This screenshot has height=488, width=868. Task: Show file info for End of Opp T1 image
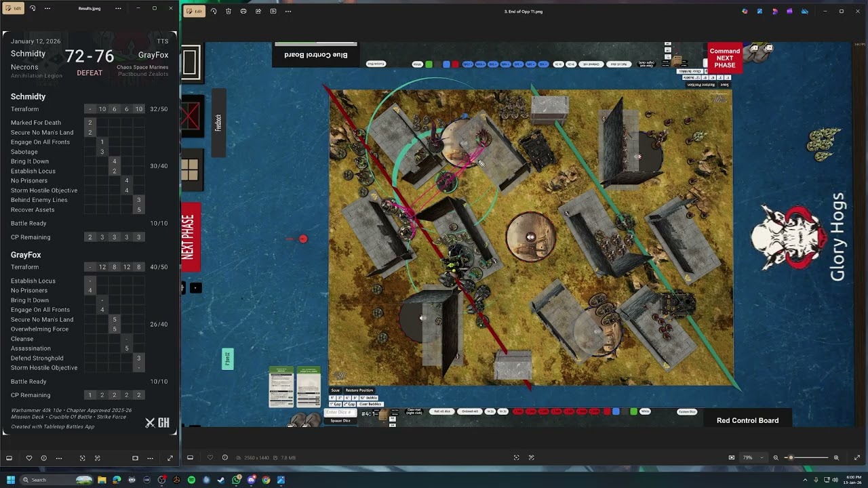tap(224, 457)
